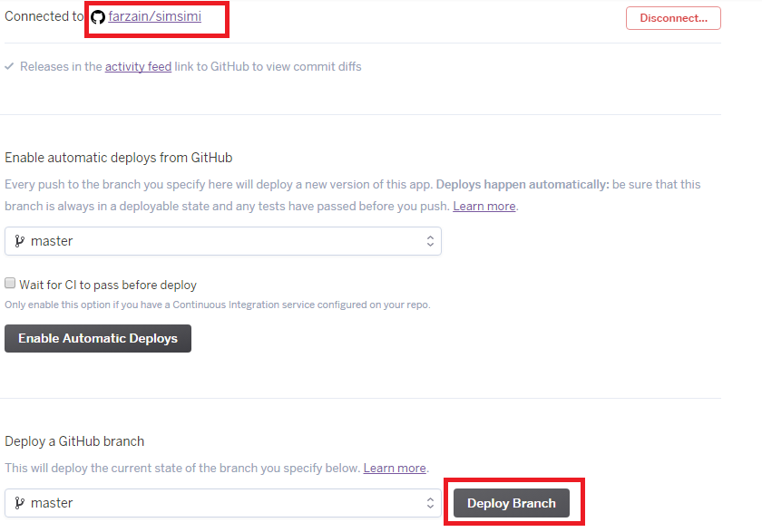Click the 'Wait for CI to pass before deploy' label
Image resolution: width=762 pixels, height=532 pixels.
click(107, 285)
